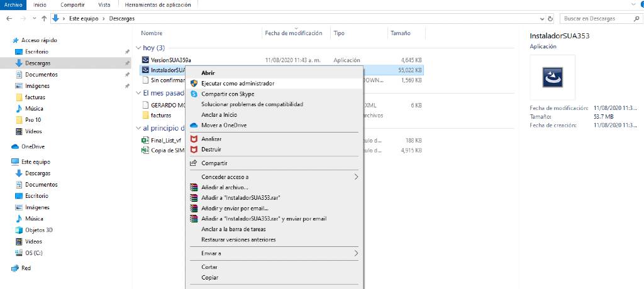Collapse Este equipo in navigation pane
Screen dimensions: 644x289
7,161
